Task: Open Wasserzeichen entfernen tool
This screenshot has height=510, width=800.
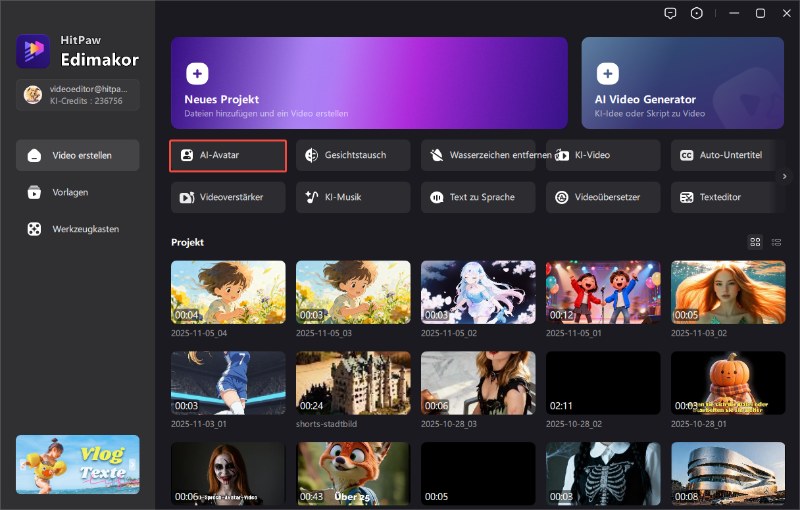Action: pos(478,156)
